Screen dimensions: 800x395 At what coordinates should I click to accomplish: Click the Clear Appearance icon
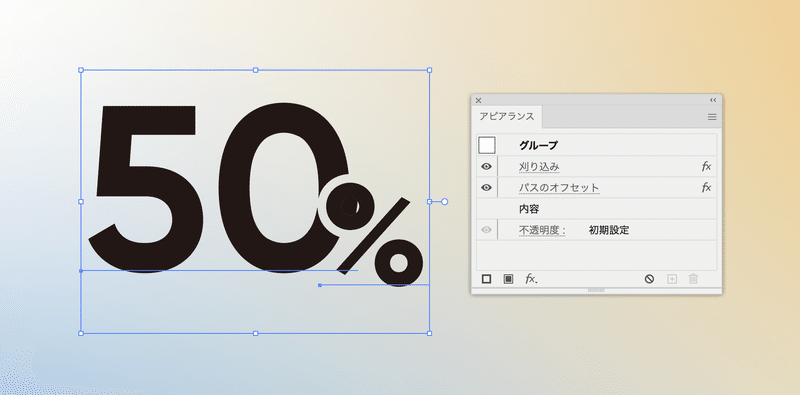click(649, 279)
